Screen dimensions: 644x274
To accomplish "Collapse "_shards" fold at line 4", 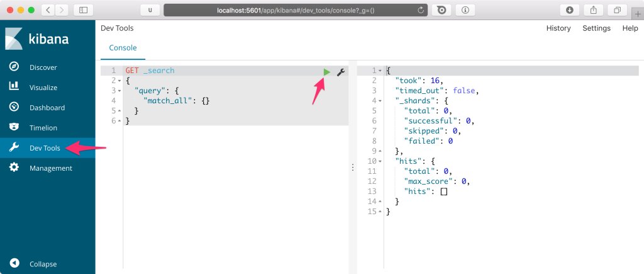I will [x=380, y=101].
